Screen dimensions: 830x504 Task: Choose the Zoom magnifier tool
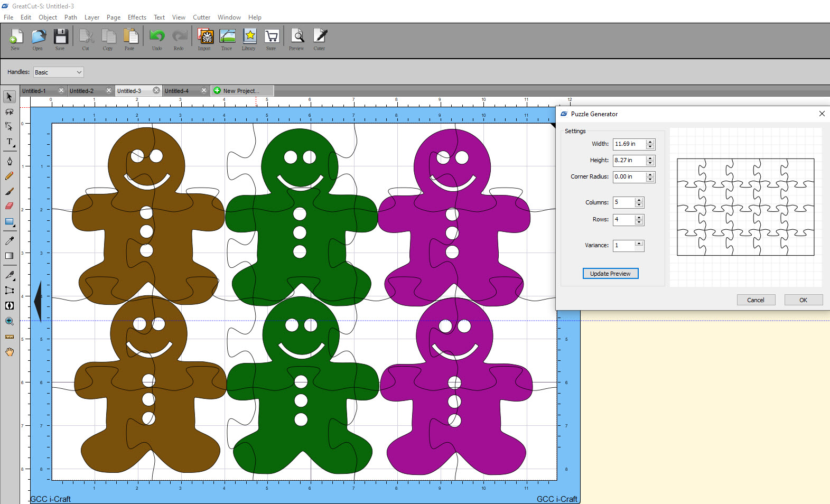tap(9, 321)
